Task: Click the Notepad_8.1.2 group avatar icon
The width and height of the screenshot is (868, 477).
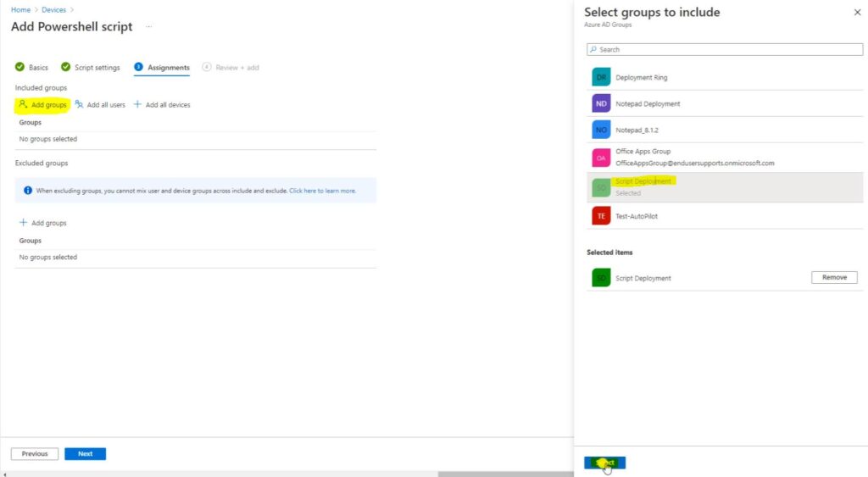Action: pyautogui.click(x=601, y=130)
